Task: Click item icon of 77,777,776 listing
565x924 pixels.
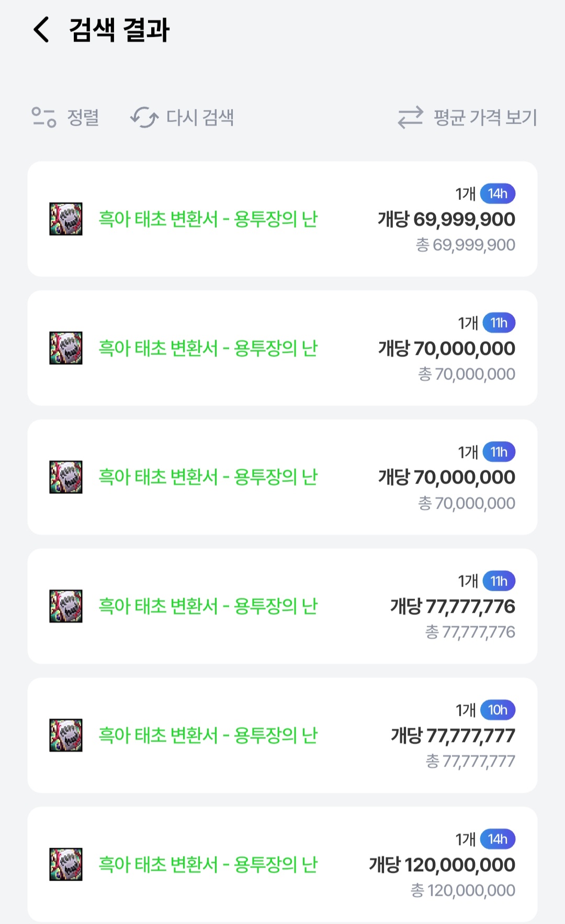Action: (x=66, y=606)
